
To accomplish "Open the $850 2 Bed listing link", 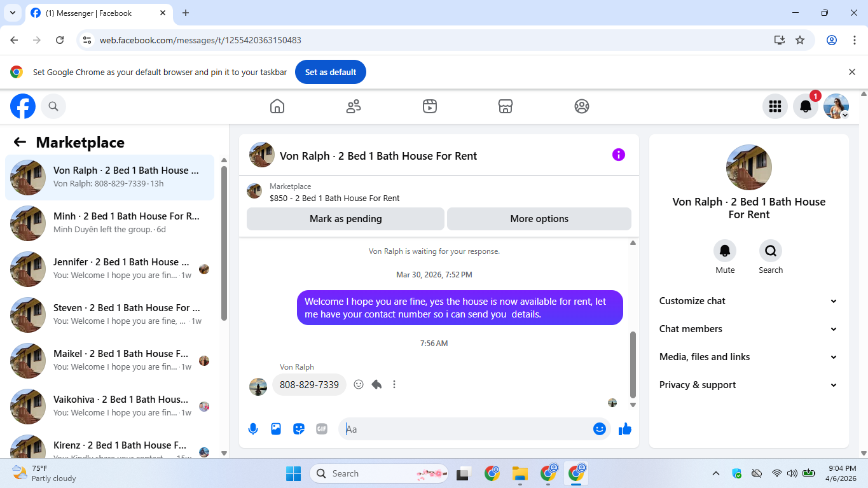I will click(x=334, y=199).
